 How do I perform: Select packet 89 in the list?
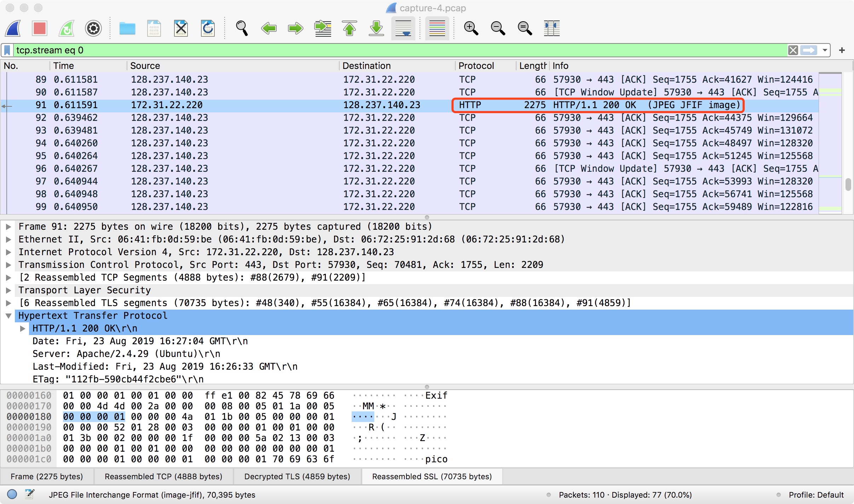click(410, 80)
